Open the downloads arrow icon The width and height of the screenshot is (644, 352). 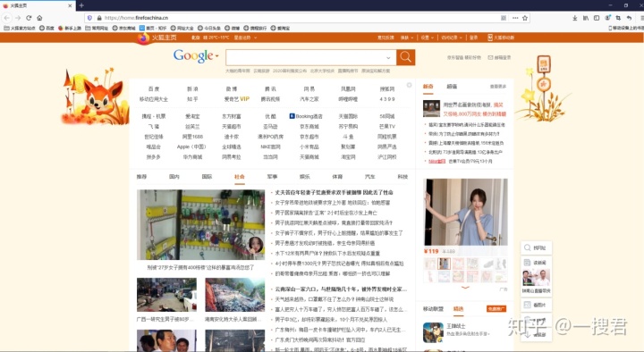point(574,18)
